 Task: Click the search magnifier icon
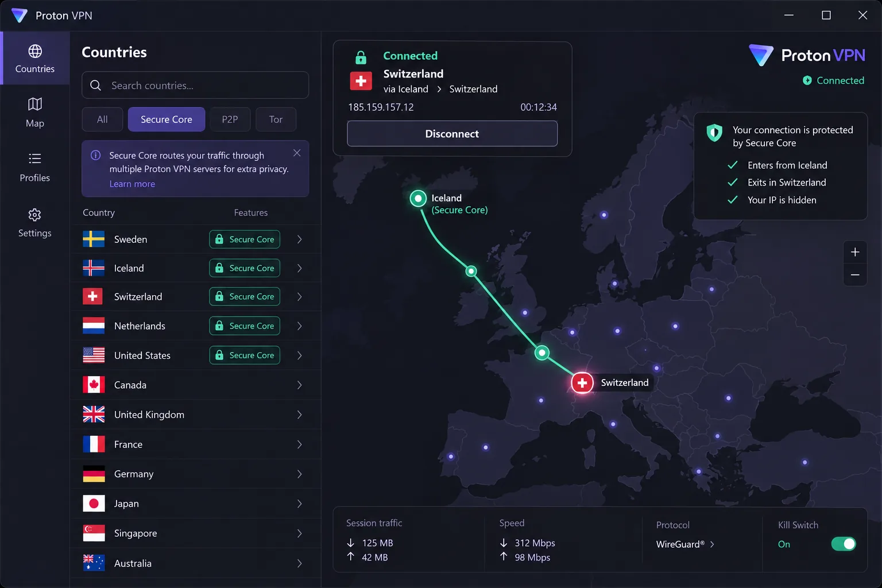coord(96,86)
